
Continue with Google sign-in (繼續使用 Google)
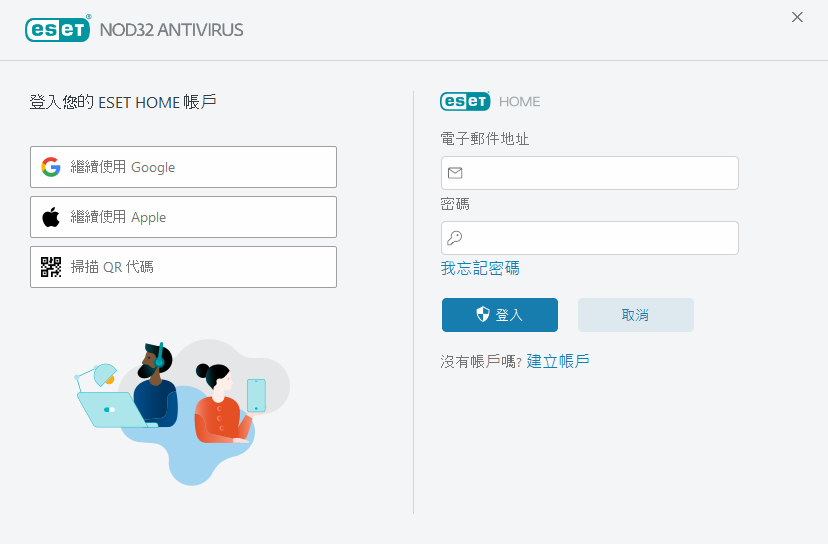click(x=183, y=167)
